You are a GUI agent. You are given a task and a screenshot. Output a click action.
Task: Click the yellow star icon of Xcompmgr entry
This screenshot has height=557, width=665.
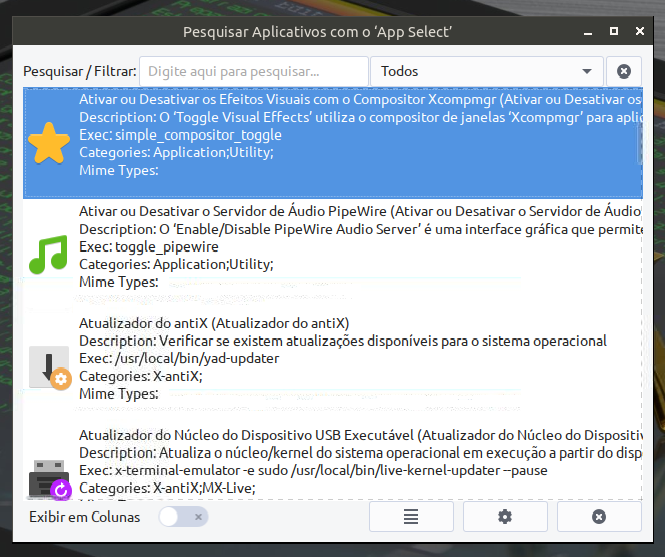(49, 143)
